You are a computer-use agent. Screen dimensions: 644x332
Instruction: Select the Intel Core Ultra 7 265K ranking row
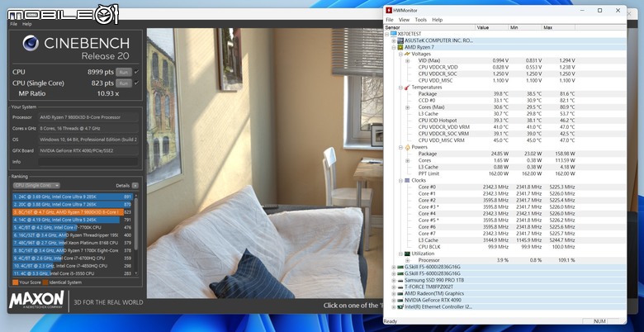[73, 205]
